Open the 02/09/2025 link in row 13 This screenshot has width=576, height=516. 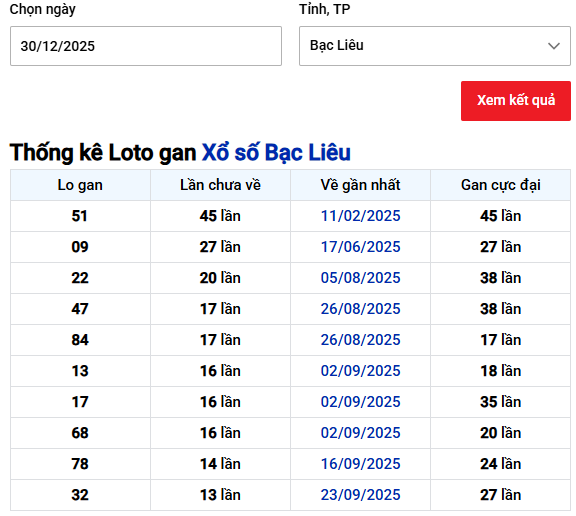pos(360,371)
